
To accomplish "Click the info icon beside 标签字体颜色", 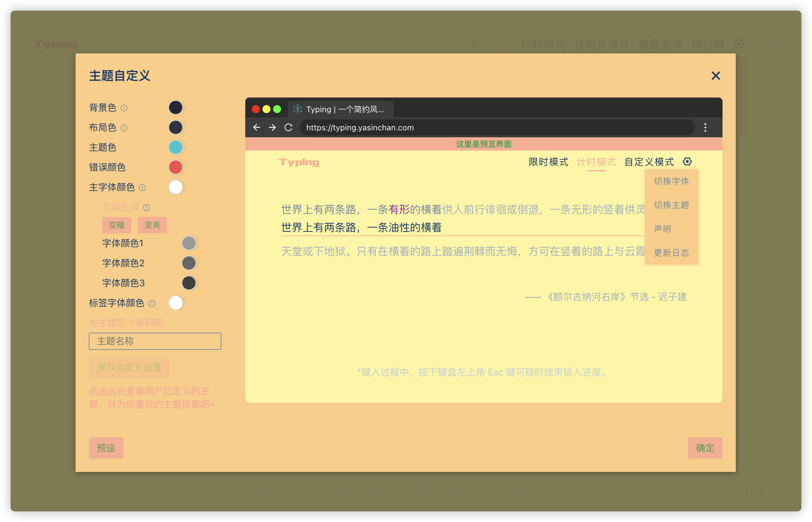I will pos(152,303).
